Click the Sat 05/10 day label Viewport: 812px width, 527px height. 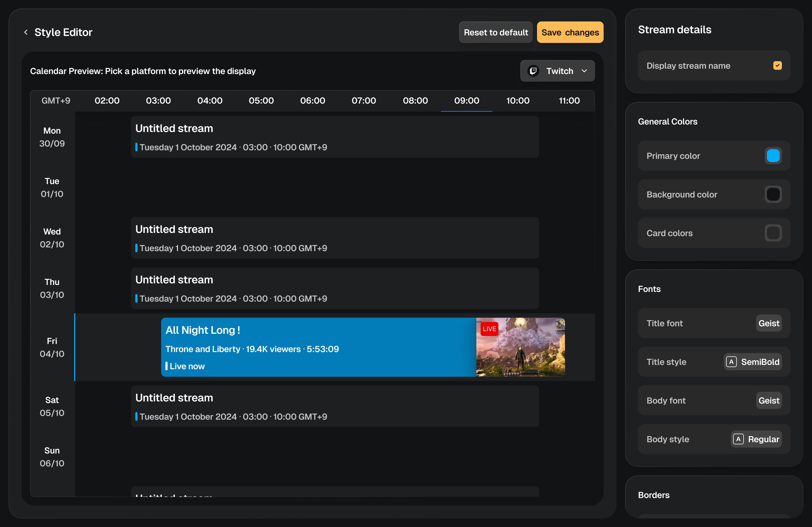coord(52,406)
